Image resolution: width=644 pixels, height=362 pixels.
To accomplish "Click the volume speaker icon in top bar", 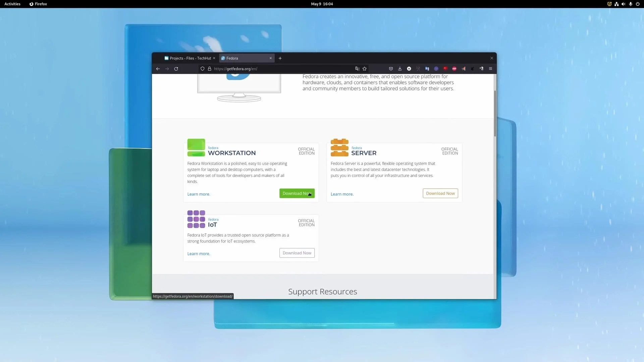I will point(623,4).
